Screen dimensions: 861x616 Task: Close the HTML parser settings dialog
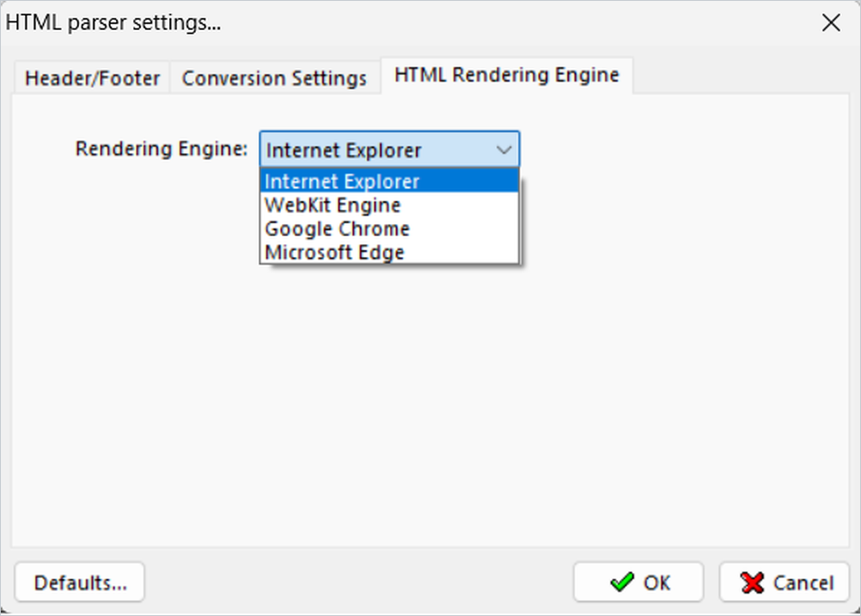[831, 23]
